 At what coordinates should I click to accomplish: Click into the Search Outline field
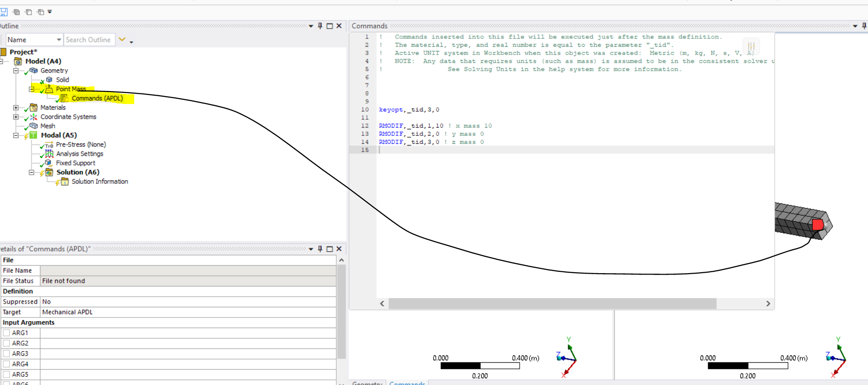[x=89, y=40]
